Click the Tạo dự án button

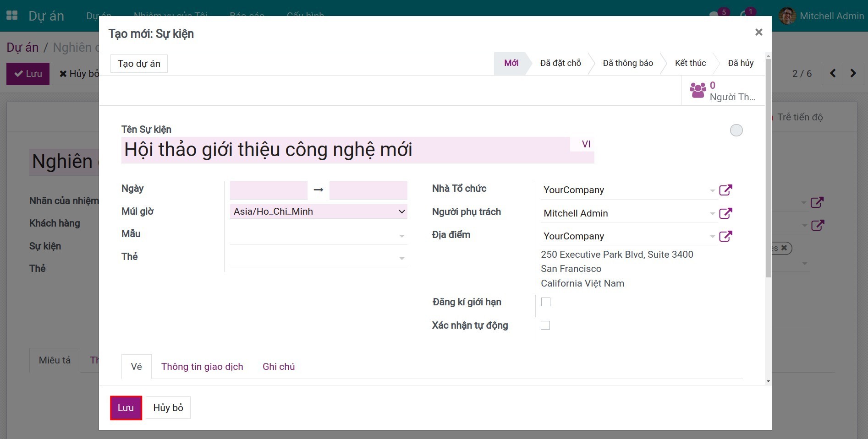138,63
